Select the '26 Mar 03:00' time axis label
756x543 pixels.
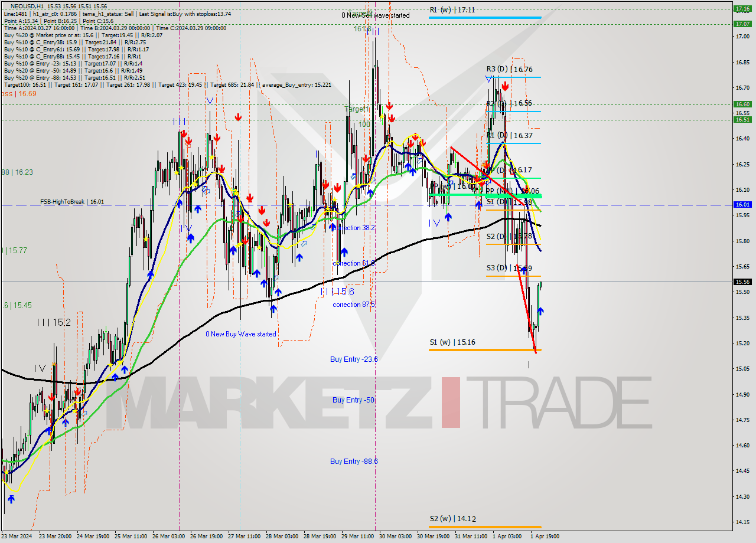tap(167, 537)
